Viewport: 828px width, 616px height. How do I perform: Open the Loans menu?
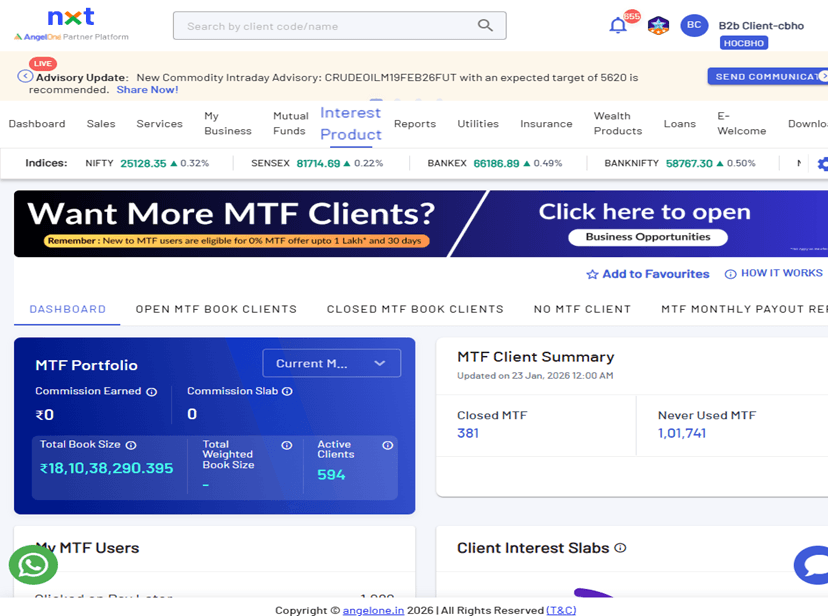680,124
